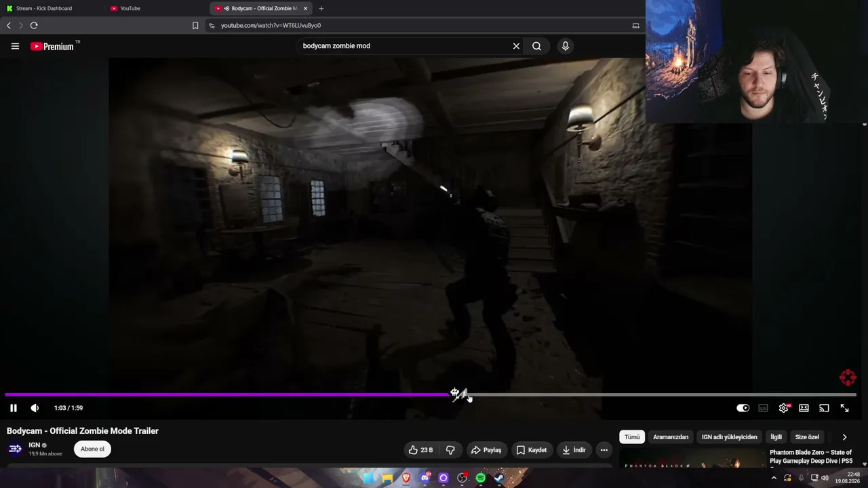Save the video with Kaydet
Screen dimensions: 868x488
531,450
